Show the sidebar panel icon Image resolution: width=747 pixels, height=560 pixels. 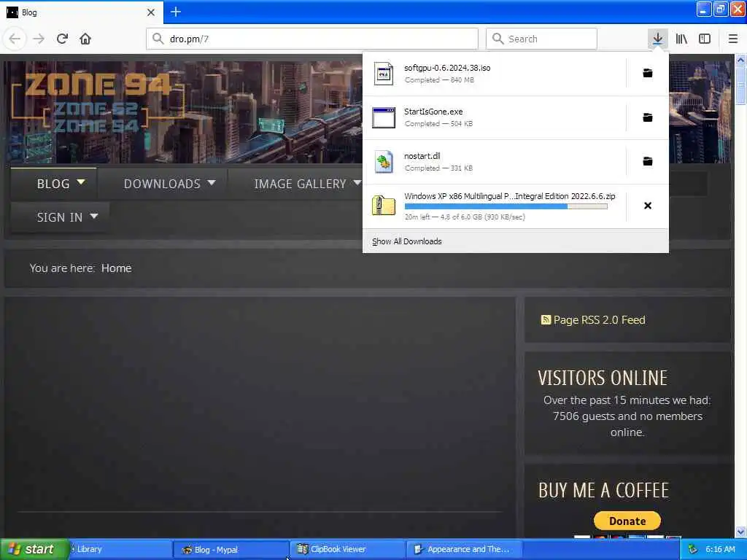click(705, 39)
